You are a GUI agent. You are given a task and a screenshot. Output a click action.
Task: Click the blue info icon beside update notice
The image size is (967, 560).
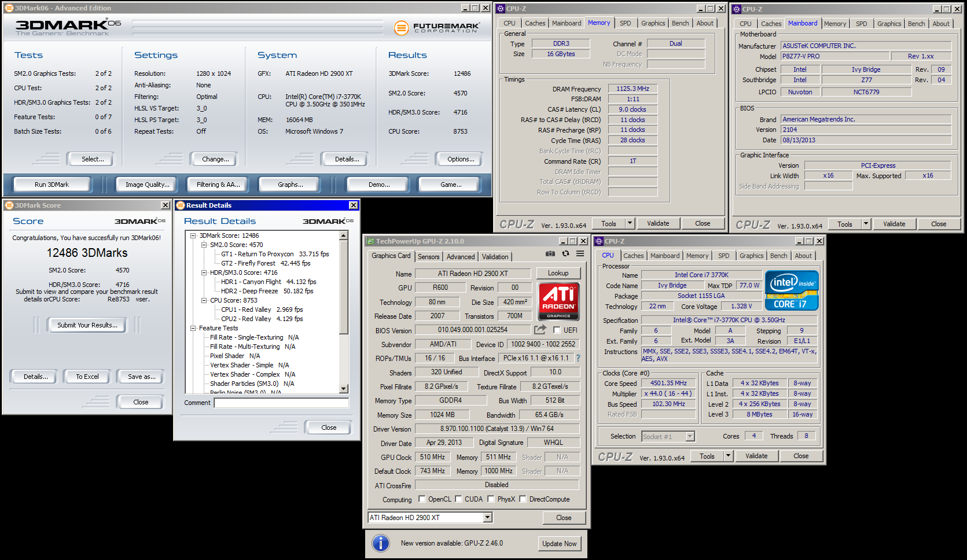380,543
